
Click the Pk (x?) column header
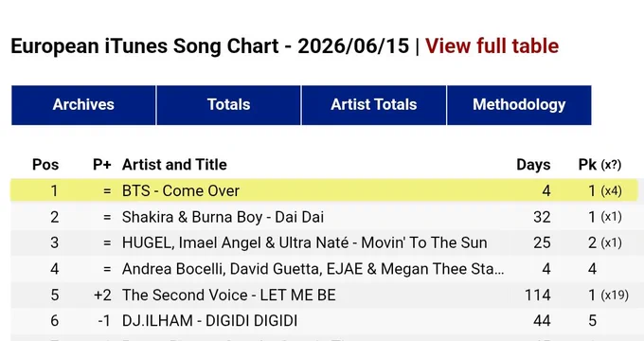599,165
